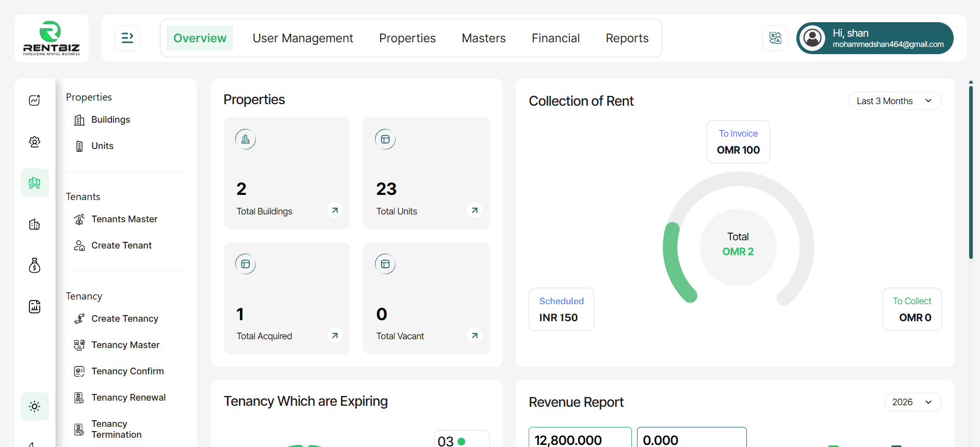Image resolution: width=980 pixels, height=447 pixels.
Task: Open the user profile avatar
Action: 813,38
